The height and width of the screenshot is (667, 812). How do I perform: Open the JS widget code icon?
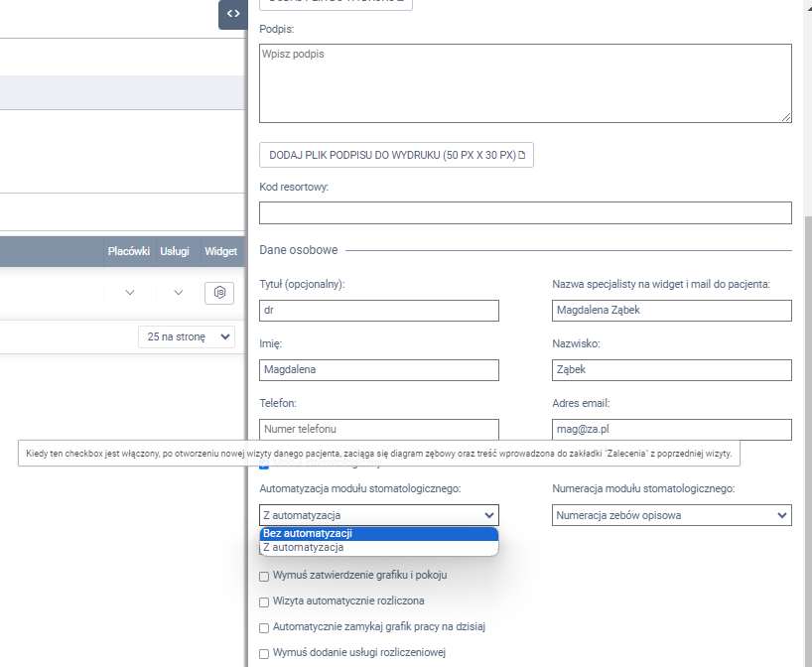point(219,293)
